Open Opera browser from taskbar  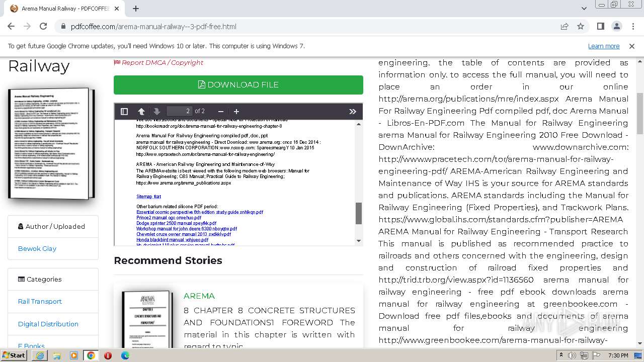108,355
